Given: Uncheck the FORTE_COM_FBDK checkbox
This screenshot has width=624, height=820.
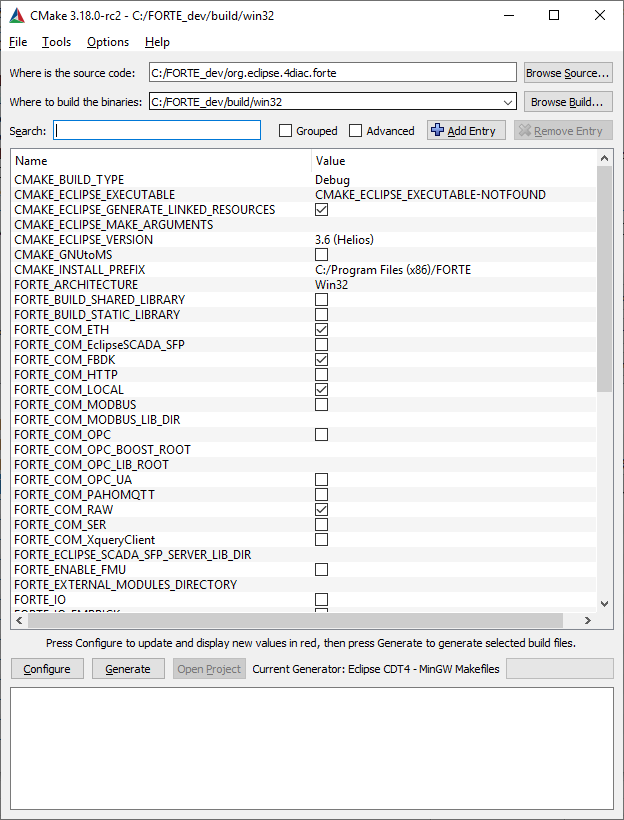Looking at the screenshot, I should (x=322, y=360).
